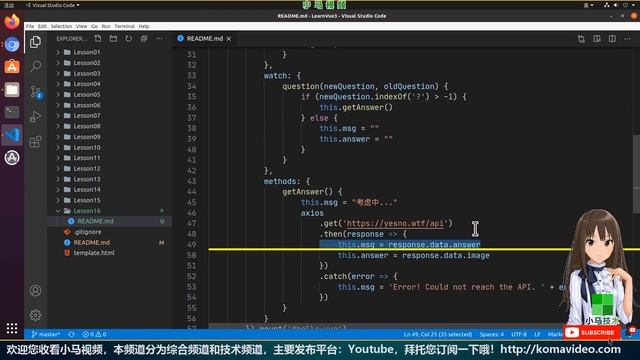Open the .gitignore file
The width and height of the screenshot is (640, 360).
click(x=87, y=232)
